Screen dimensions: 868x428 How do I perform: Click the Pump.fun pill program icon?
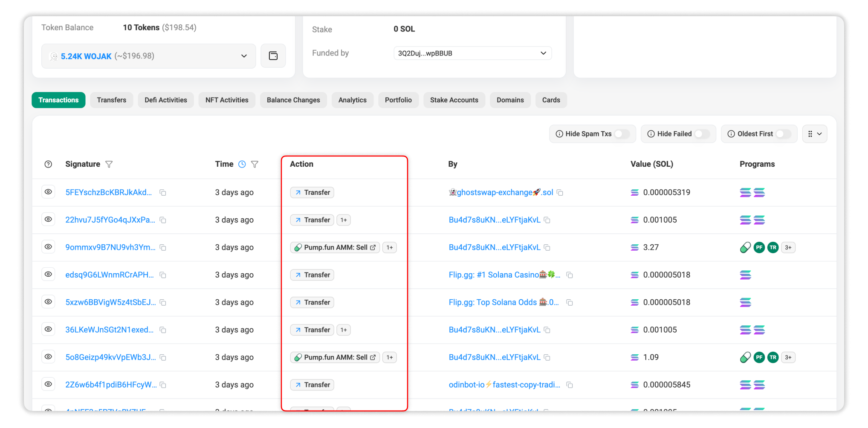745,247
